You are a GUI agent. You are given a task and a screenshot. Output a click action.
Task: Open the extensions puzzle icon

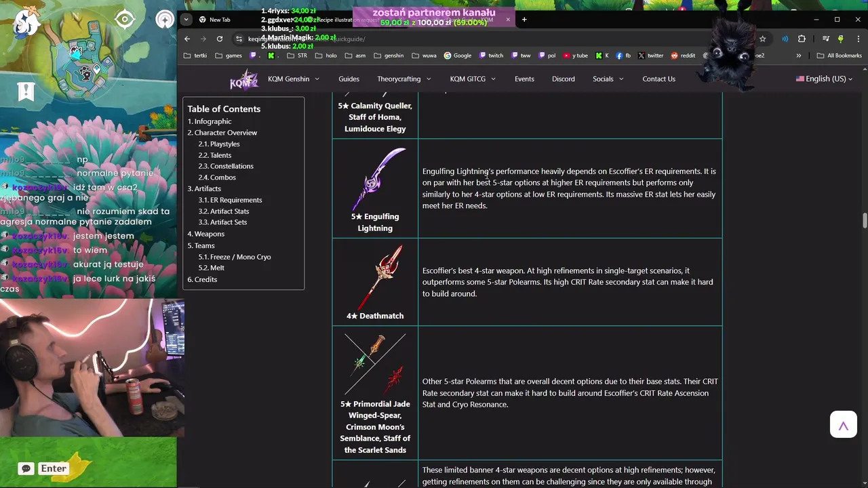click(802, 39)
